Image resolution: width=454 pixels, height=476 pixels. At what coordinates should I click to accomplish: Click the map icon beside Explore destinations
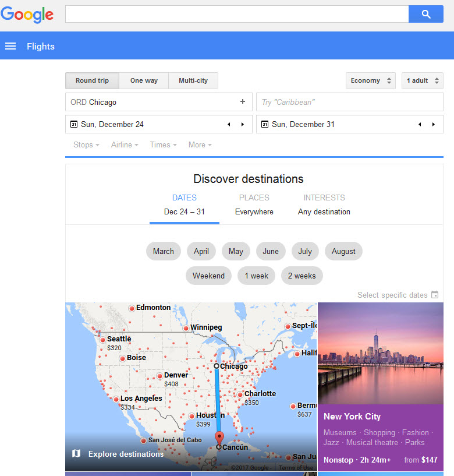(x=76, y=453)
